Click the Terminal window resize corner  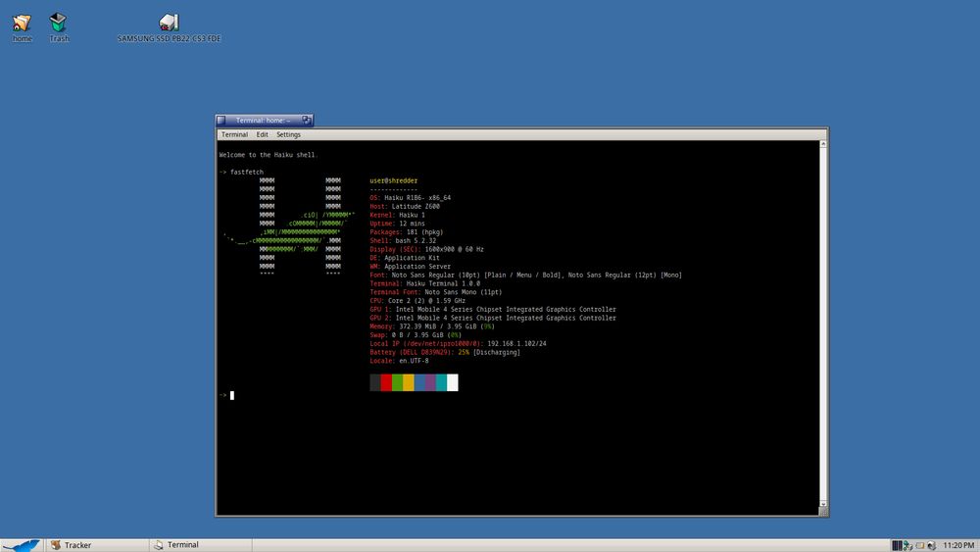click(x=823, y=512)
